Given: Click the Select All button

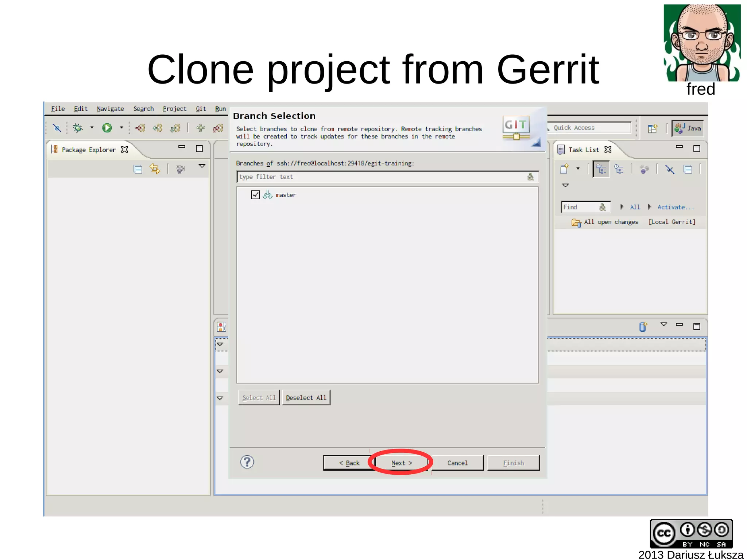Looking at the screenshot, I should coord(259,397).
